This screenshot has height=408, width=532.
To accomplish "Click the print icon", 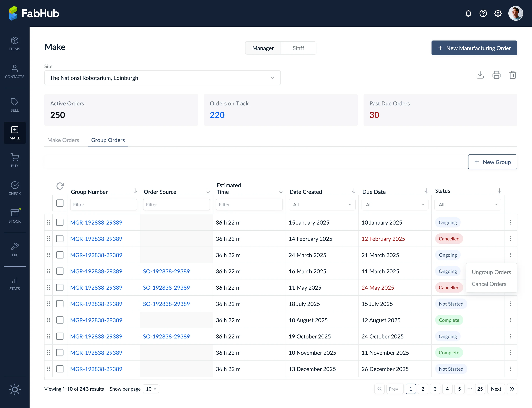I will click(x=496, y=75).
